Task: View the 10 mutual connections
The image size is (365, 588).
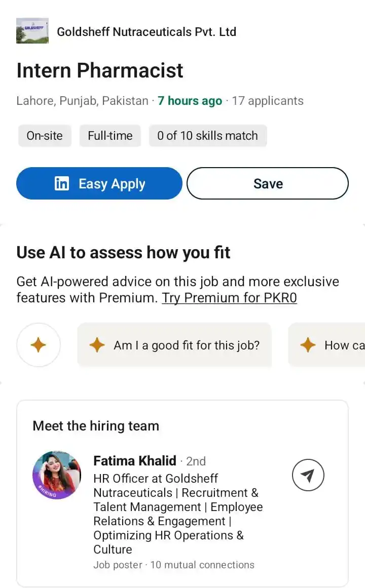Action: pyautogui.click(x=202, y=565)
